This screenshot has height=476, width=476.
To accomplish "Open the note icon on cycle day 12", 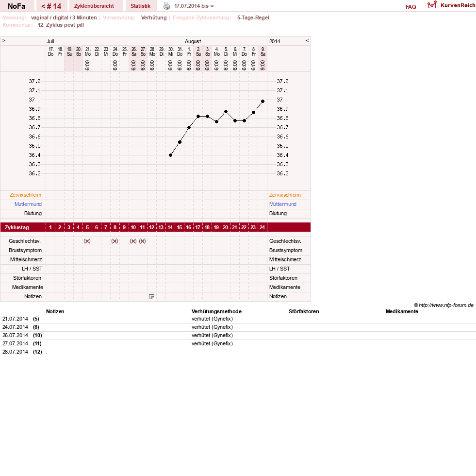I will tap(151, 296).
